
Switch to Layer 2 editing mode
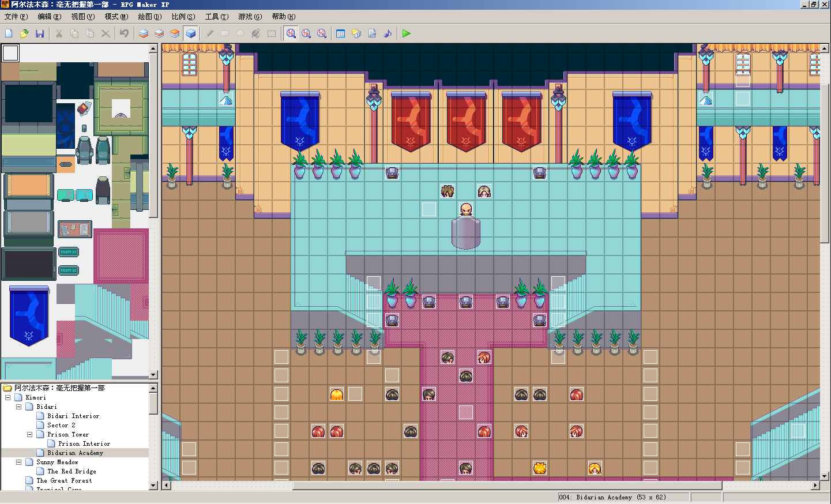point(159,33)
